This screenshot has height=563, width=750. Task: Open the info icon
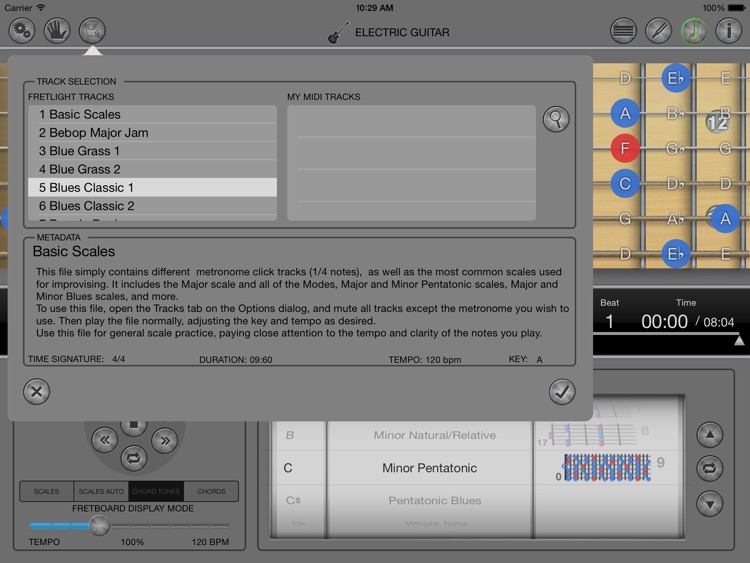click(728, 31)
